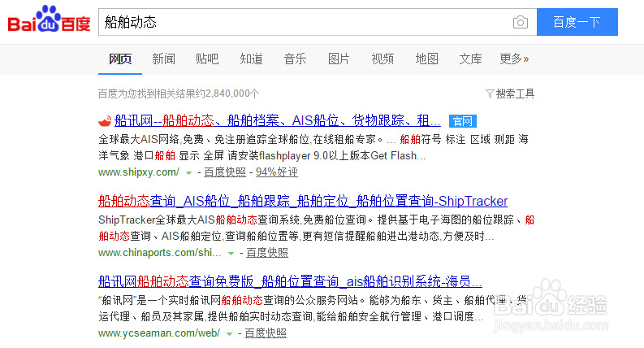Image resolution: width=644 pixels, height=348 pixels.
Task: Click the snippet line starting 全球最大AIS网络,免费
Action: [313, 140]
